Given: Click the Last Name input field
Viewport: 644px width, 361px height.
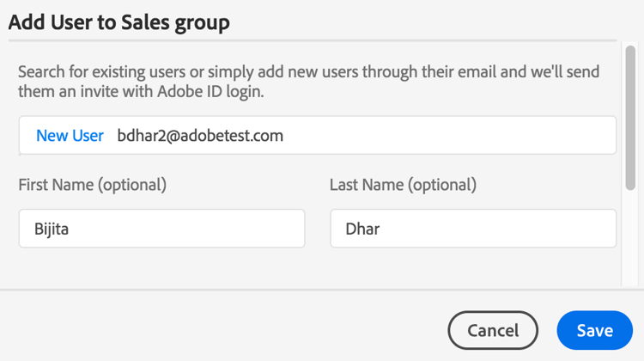Looking at the screenshot, I should point(473,229).
